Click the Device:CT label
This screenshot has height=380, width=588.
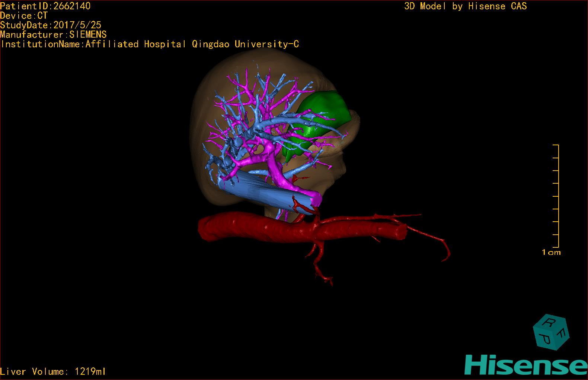24,16
